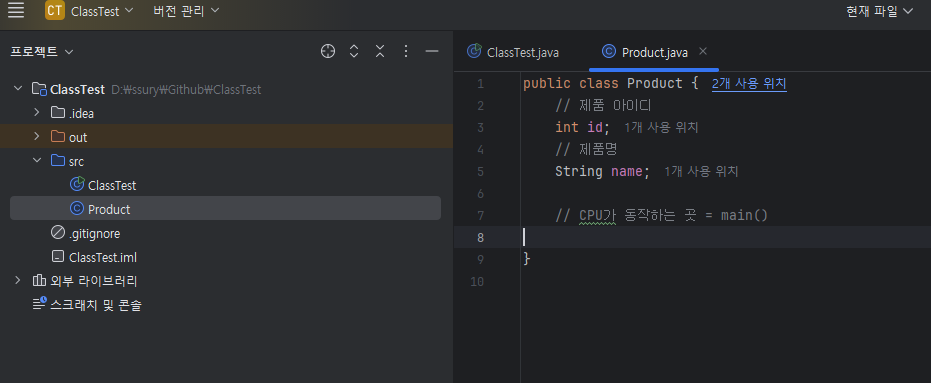
Task: Click the blue src folder icon
Action: point(58,161)
